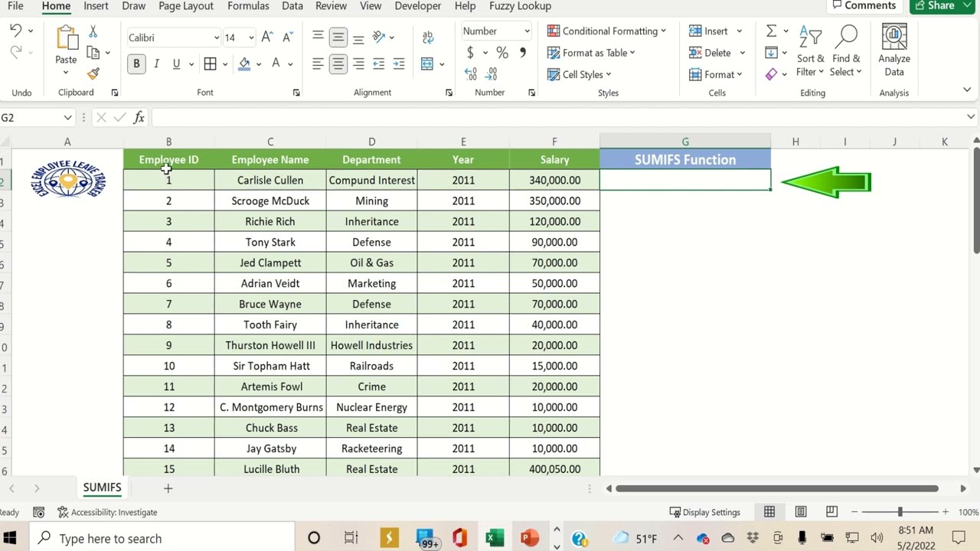The width and height of the screenshot is (980, 551).
Task: Open the Developer tab
Action: pos(418,6)
